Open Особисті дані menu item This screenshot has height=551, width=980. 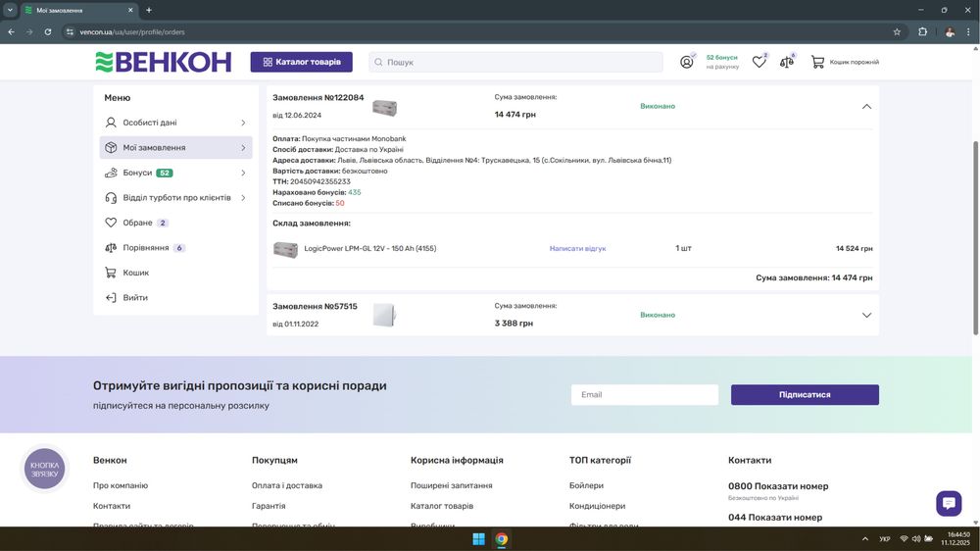coord(175,123)
